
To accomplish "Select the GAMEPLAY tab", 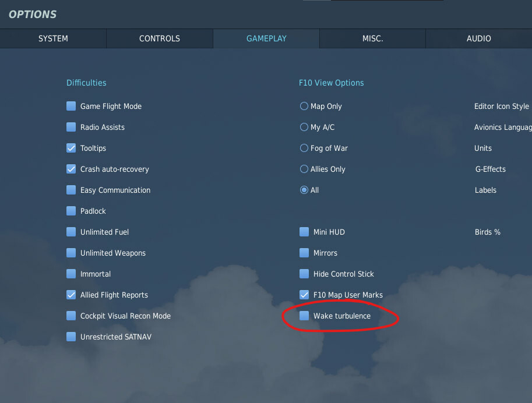I will pyautogui.click(x=266, y=38).
